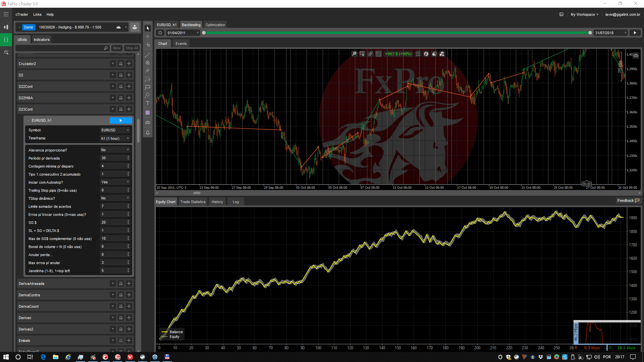Open the Analyze section in sidebar
Image resolution: width=644 pixels, height=362 pixels.
(x=6, y=52)
